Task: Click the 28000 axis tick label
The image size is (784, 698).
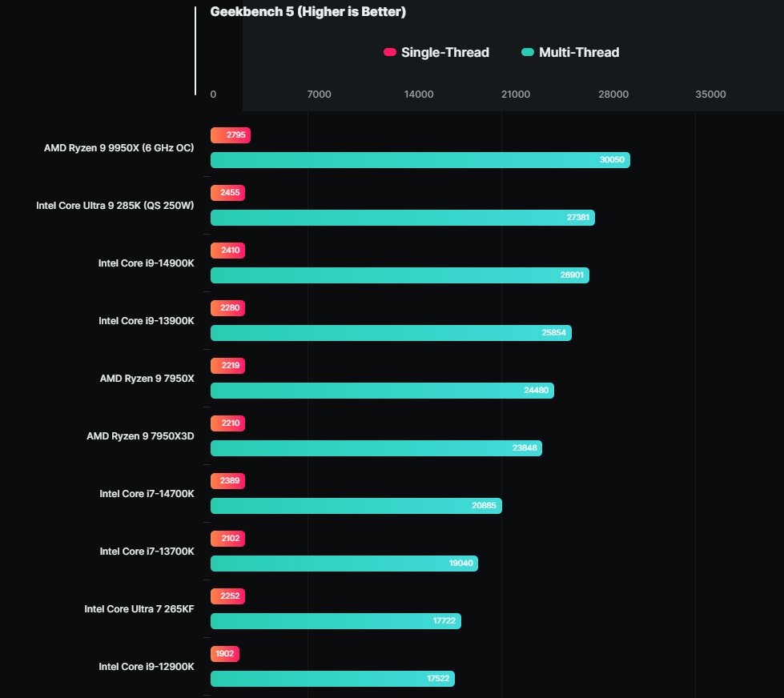Action: 613,94
